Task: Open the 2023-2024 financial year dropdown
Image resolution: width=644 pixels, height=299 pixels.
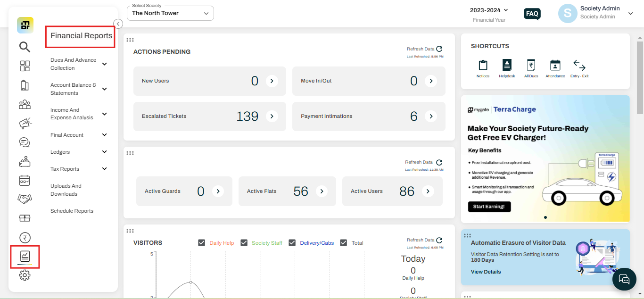Action: pyautogui.click(x=489, y=10)
